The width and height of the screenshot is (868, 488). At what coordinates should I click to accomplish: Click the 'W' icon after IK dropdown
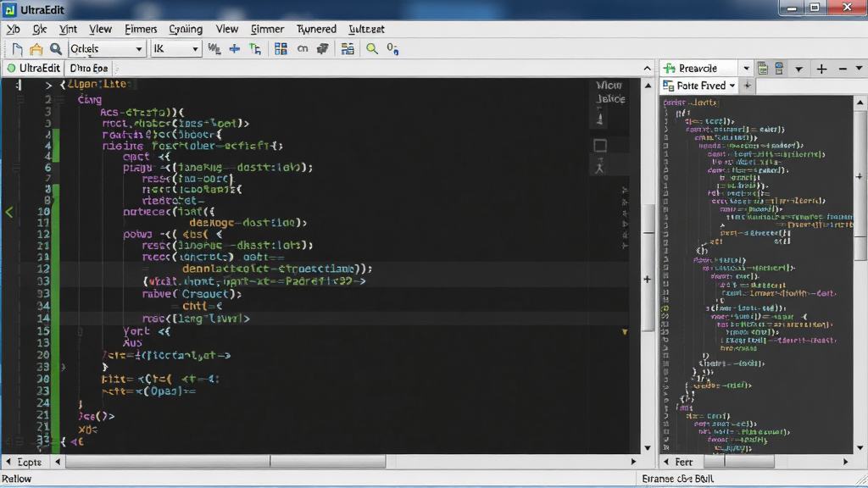coord(214,49)
